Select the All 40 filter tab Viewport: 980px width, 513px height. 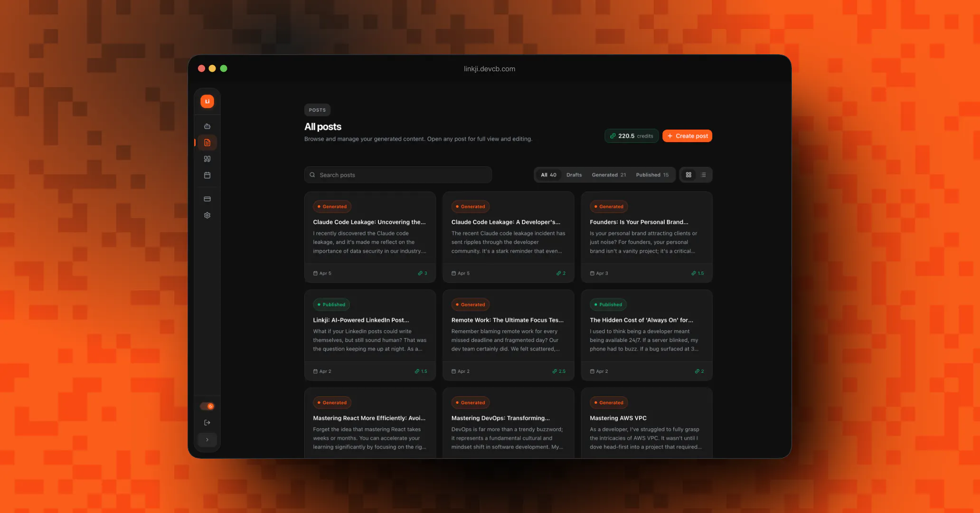point(548,175)
